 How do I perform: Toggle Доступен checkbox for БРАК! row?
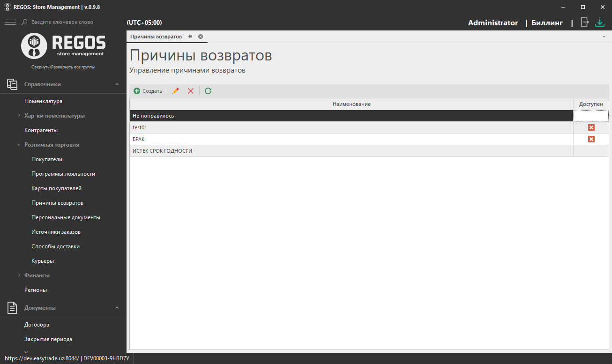pyautogui.click(x=591, y=139)
